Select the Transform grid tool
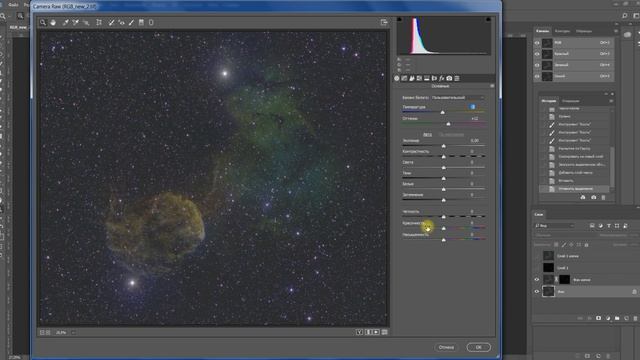Screen dimensions: 640x360 pos(99,22)
